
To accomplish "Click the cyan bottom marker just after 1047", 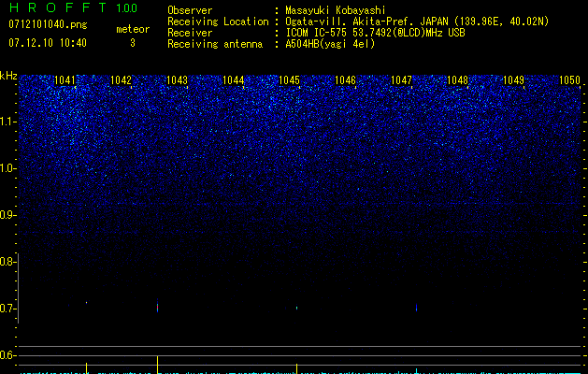I will (416, 371).
